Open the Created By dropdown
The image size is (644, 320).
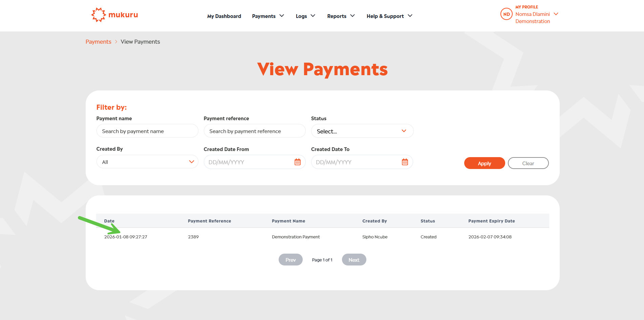tap(147, 162)
